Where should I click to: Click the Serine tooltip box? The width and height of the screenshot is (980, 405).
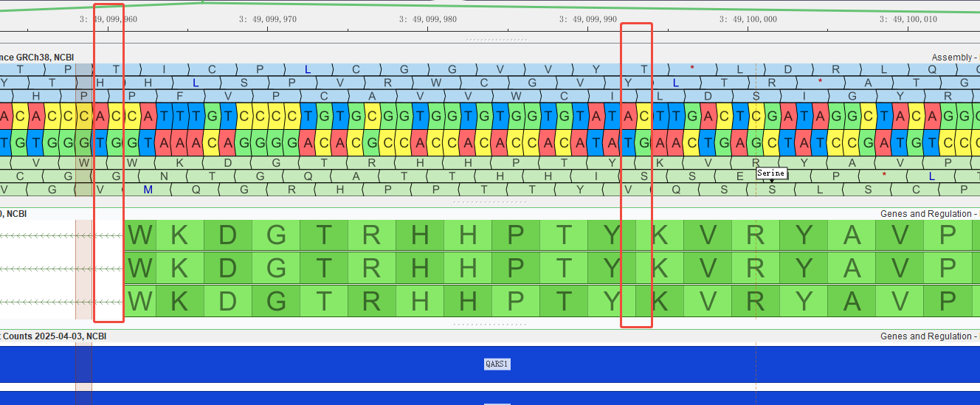[771, 173]
